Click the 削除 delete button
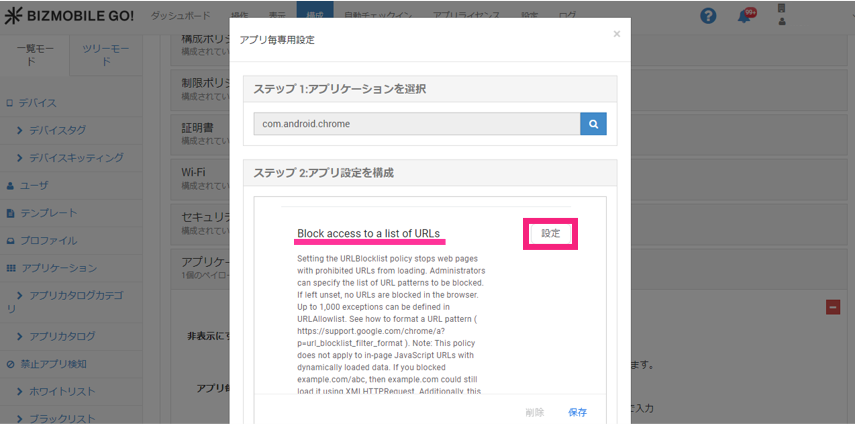855x424 pixels. (537, 412)
